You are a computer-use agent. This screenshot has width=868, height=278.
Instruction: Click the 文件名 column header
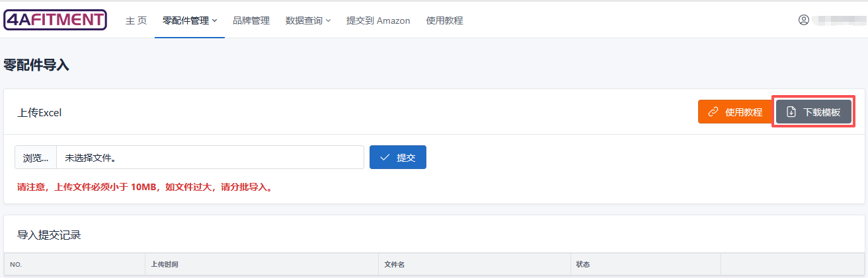coord(395,265)
